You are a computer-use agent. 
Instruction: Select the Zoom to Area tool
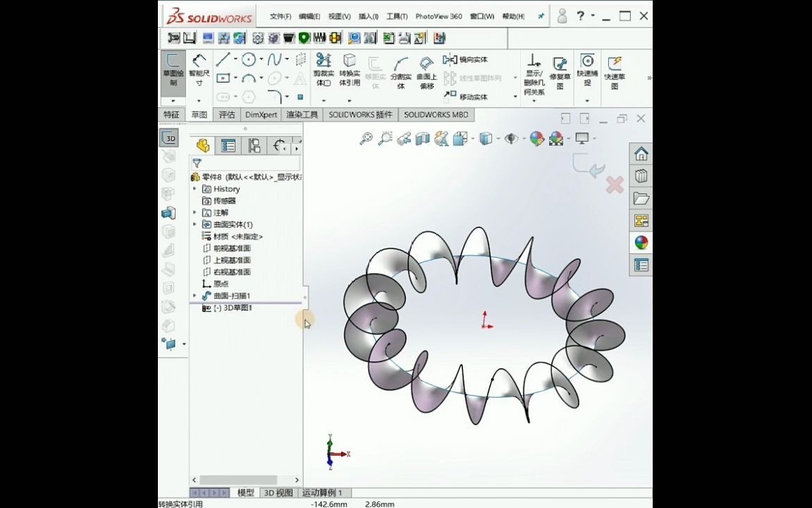pyautogui.click(x=384, y=139)
